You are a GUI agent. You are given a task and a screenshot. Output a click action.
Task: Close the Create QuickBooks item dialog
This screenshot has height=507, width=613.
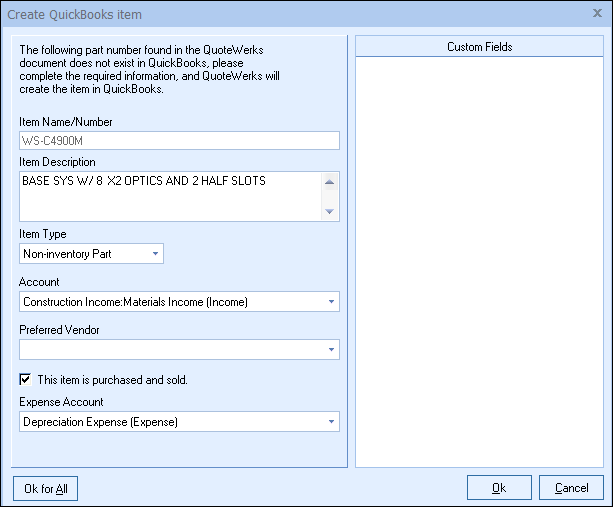pyautogui.click(x=597, y=14)
